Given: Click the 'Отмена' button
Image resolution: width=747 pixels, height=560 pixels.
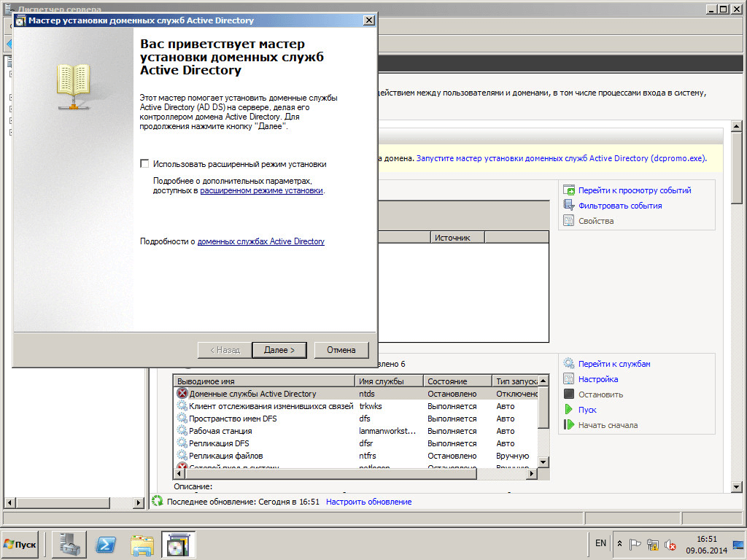Looking at the screenshot, I should point(341,350).
